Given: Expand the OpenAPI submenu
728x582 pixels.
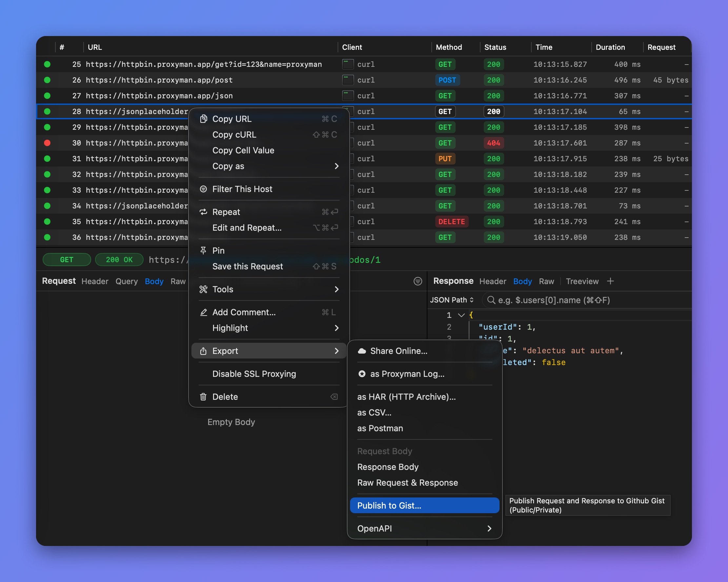Looking at the screenshot, I should point(424,529).
